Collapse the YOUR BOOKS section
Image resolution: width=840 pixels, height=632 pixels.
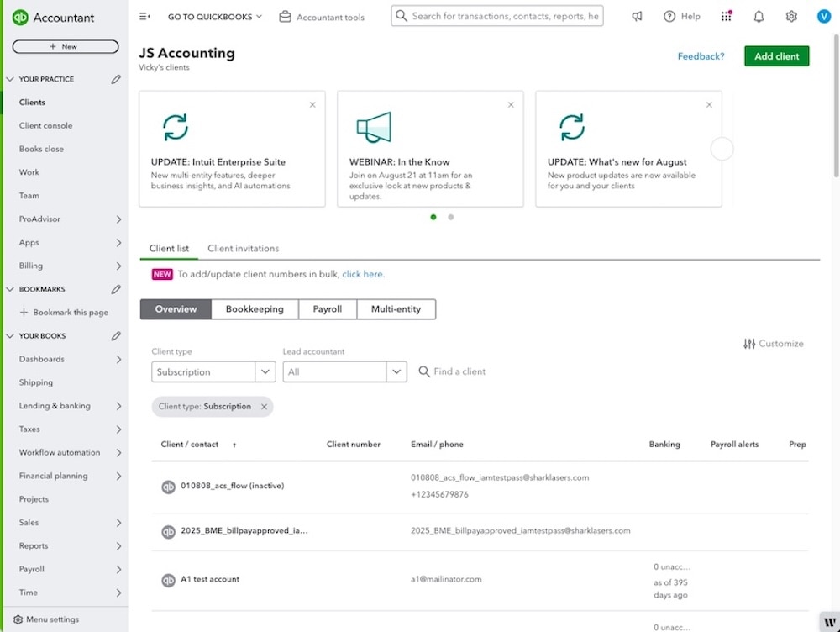pos(10,335)
